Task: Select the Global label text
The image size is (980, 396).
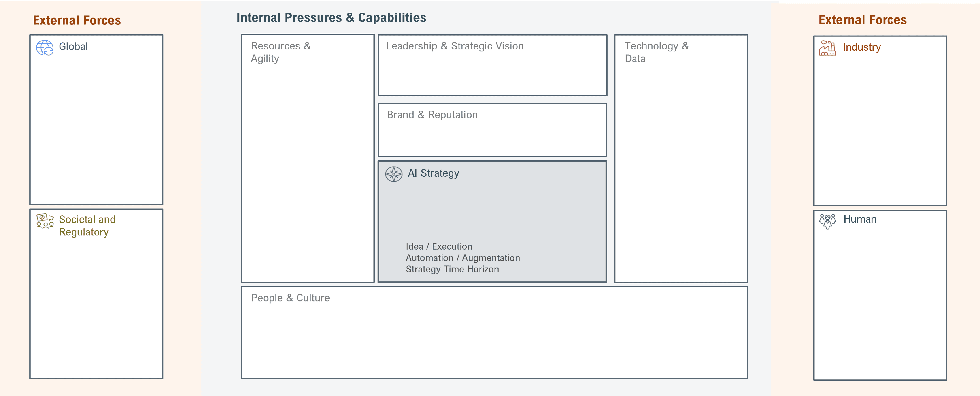Action: [73, 47]
